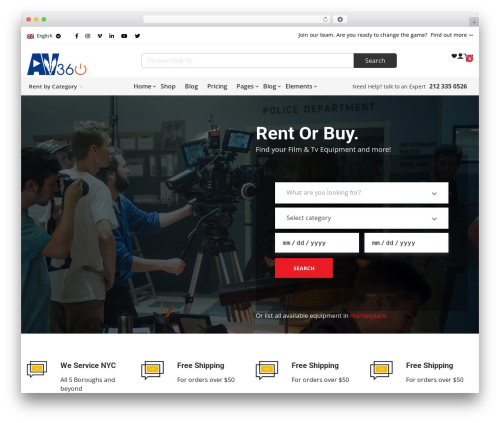Screen dimensions: 500x423
Task: Open the Vimeo social link icon
Action: pyautogui.click(x=100, y=36)
